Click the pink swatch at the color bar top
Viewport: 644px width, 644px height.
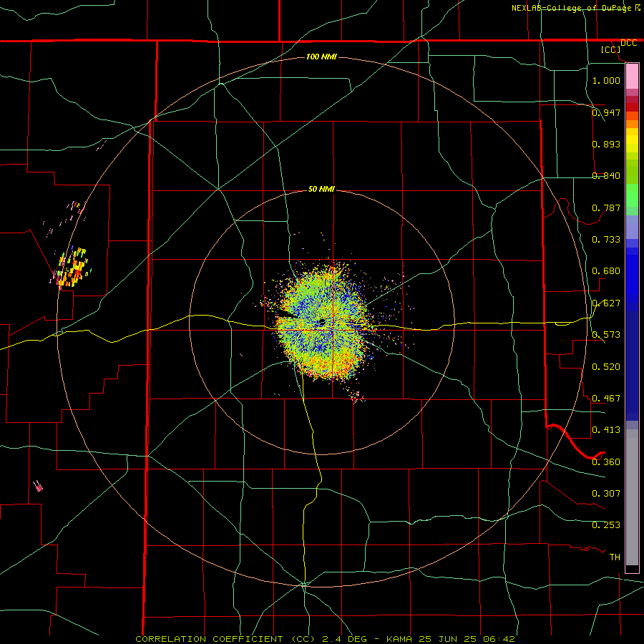632,77
